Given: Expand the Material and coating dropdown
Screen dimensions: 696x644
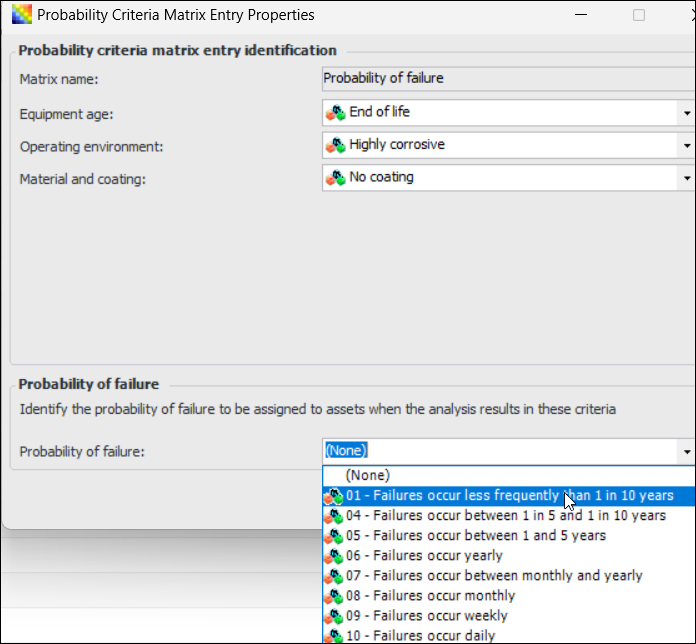Looking at the screenshot, I should tap(687, 178).
